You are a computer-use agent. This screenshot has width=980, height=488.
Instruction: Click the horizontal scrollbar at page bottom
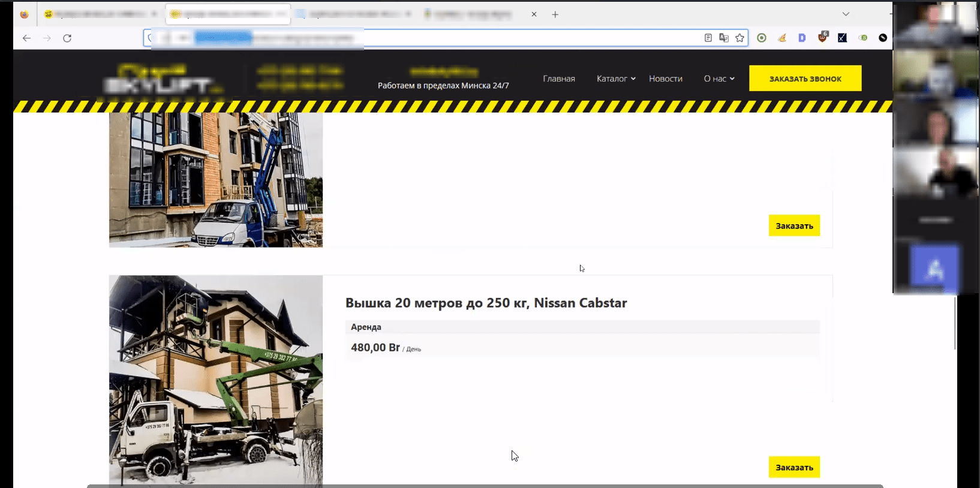(485, 486)
